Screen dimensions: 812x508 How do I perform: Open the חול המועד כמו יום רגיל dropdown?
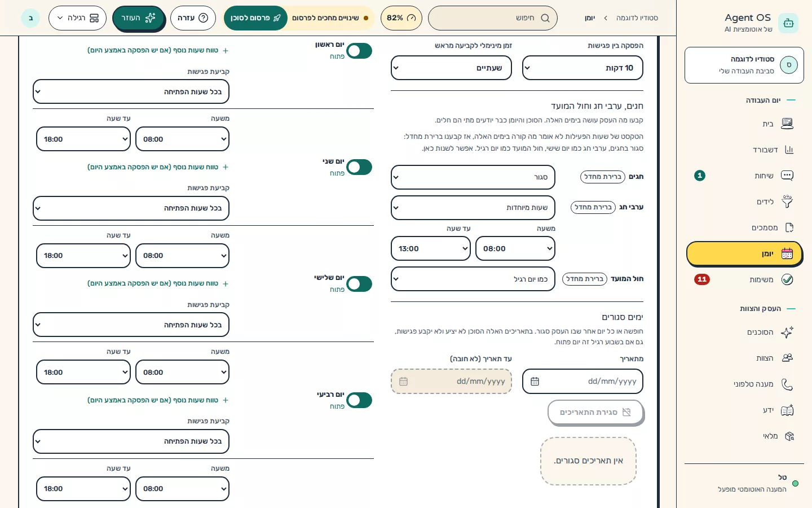point(473,279)
